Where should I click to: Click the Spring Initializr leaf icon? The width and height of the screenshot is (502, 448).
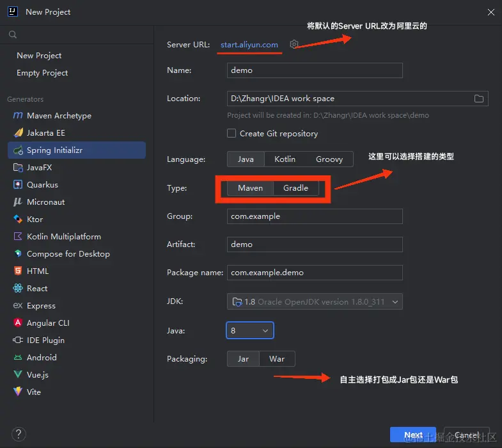19,150
